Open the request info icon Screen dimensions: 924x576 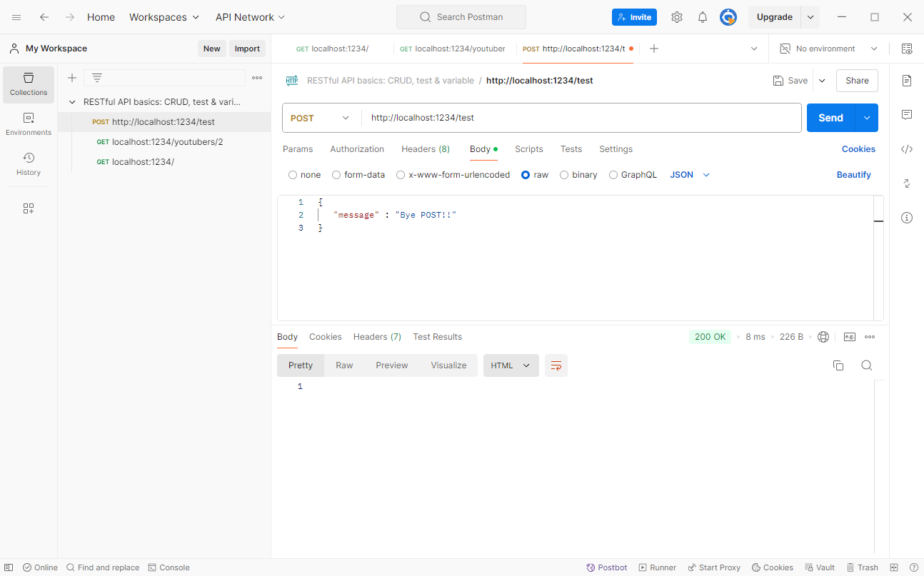[x=907, y=218]
